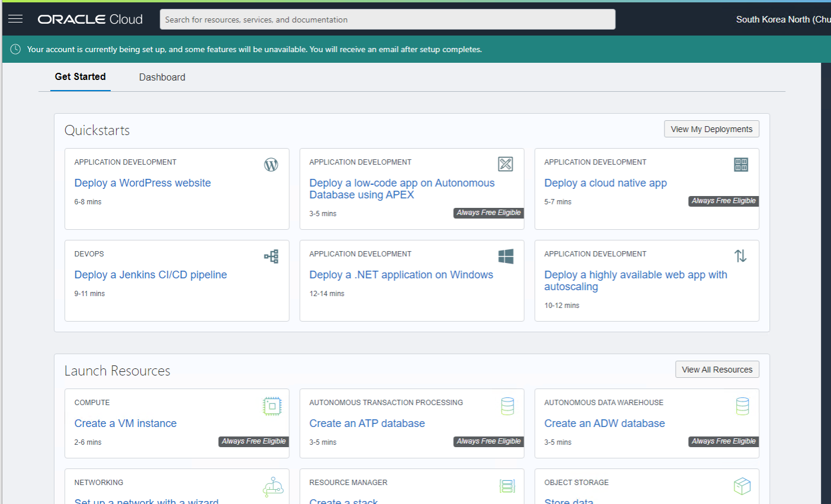The image size is (831, 504).
Task: Open Deploy a low-code app on Autonomous Database link
Action: tap(402, 189)
